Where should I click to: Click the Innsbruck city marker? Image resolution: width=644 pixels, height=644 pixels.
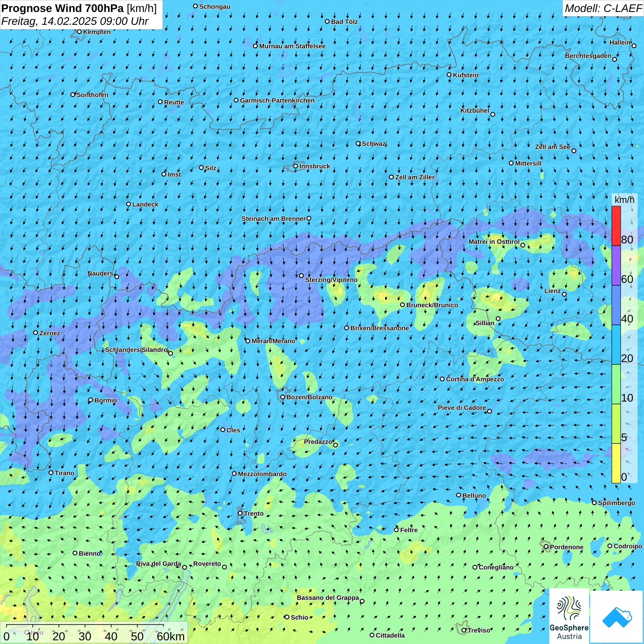point(296,166)
